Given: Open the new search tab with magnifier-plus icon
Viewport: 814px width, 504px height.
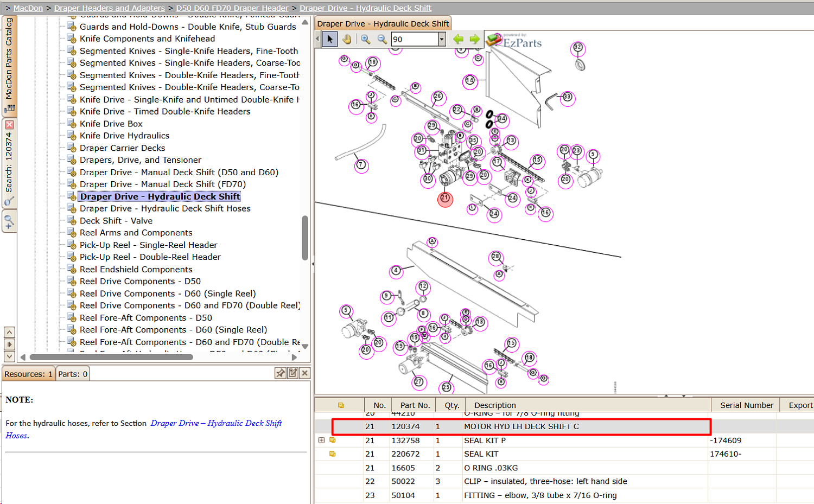Looking at the screenshot, I should (9, 222).
